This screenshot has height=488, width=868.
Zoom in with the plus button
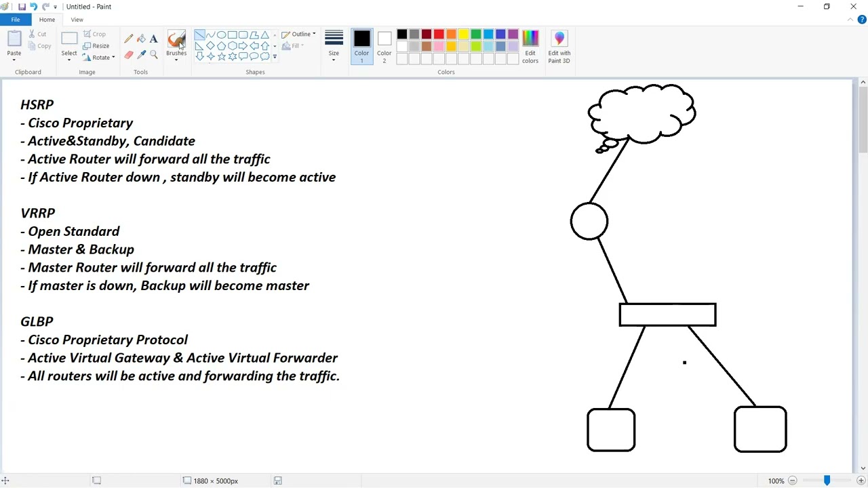pyautogui.click(x=861, y=481)
